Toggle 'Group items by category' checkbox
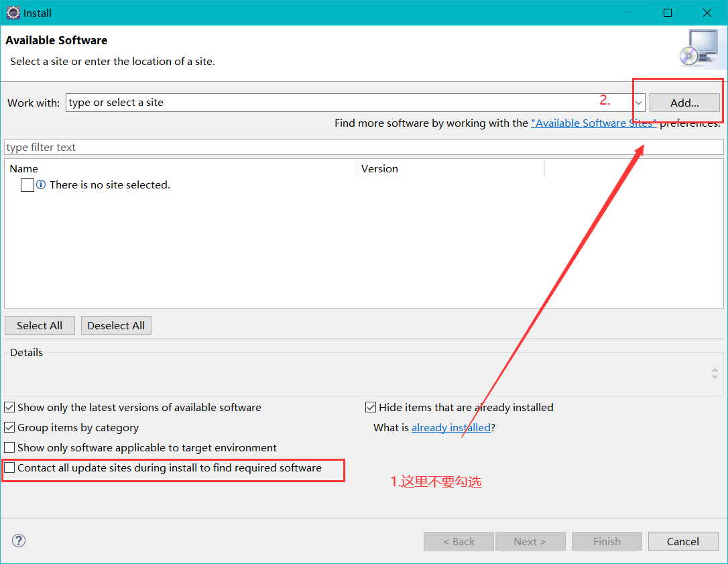 click(x=9, y=427)
